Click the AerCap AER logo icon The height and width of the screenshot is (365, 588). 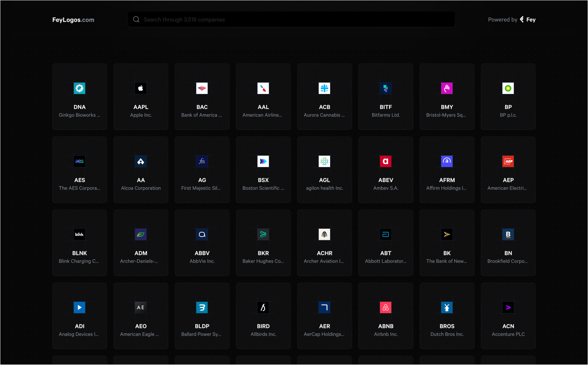click(x=324, y=307)
